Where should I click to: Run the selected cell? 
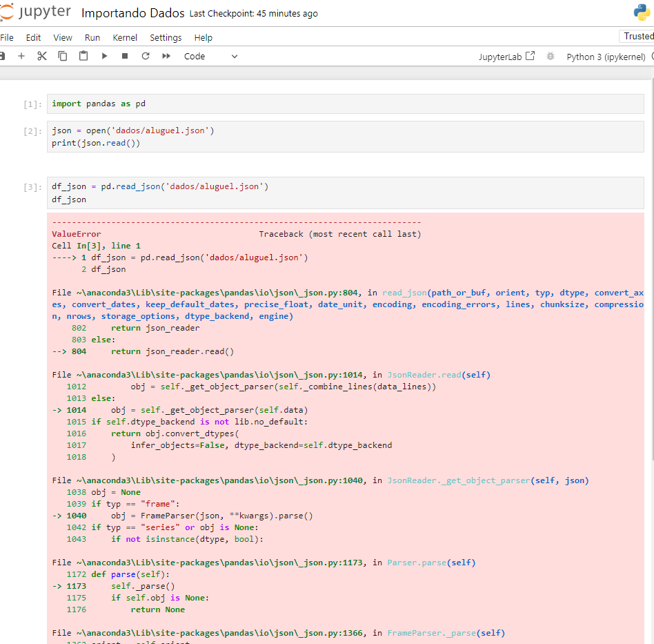click(x=104, y=57)
